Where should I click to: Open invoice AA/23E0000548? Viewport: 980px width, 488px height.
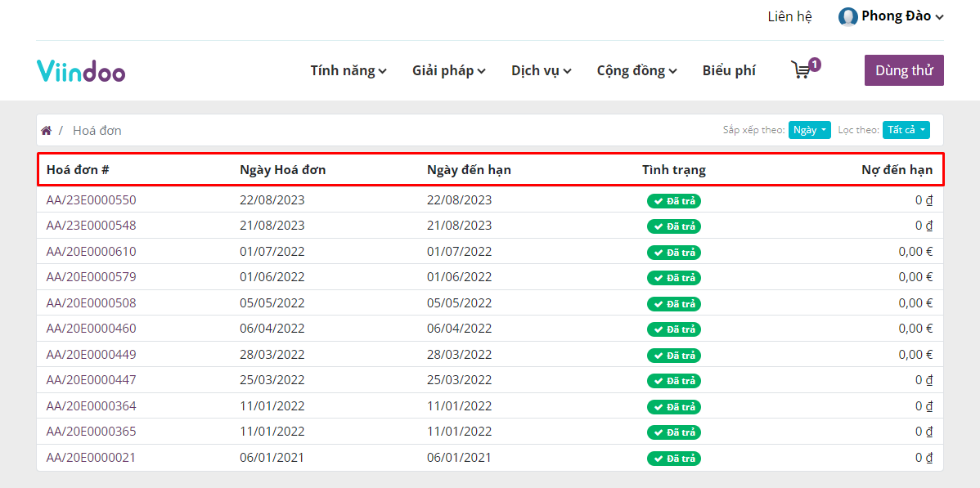92,226
